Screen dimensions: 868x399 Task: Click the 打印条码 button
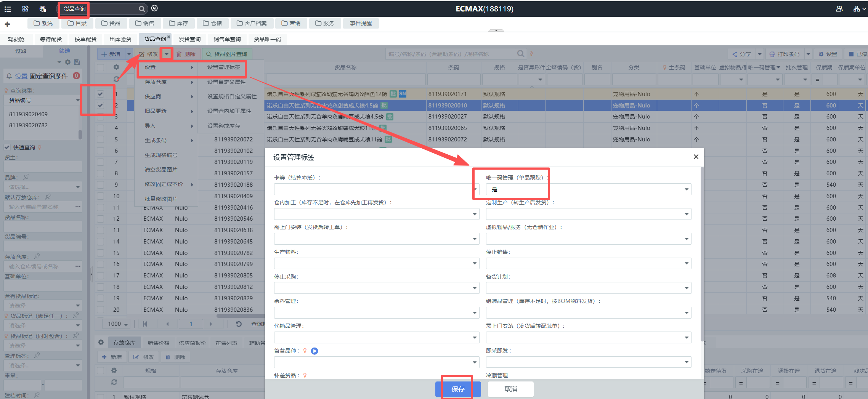coord(785,54)
